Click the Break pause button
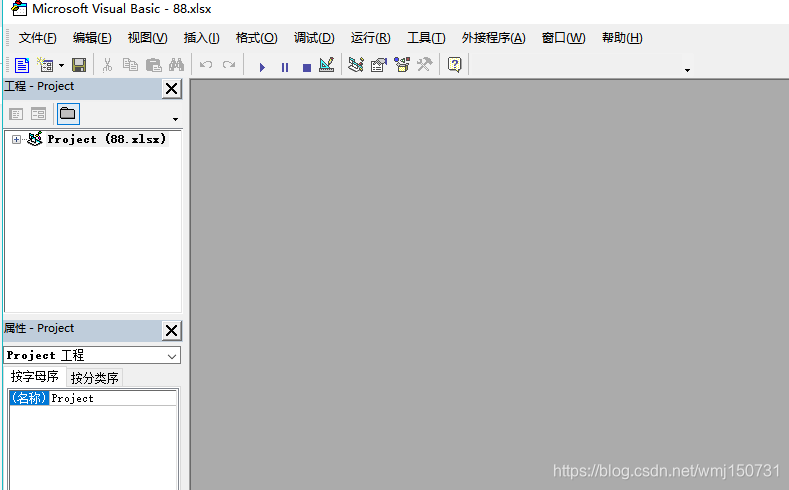Image resolution: width=789 pixels, height=490 pixels. click(285, 67)
